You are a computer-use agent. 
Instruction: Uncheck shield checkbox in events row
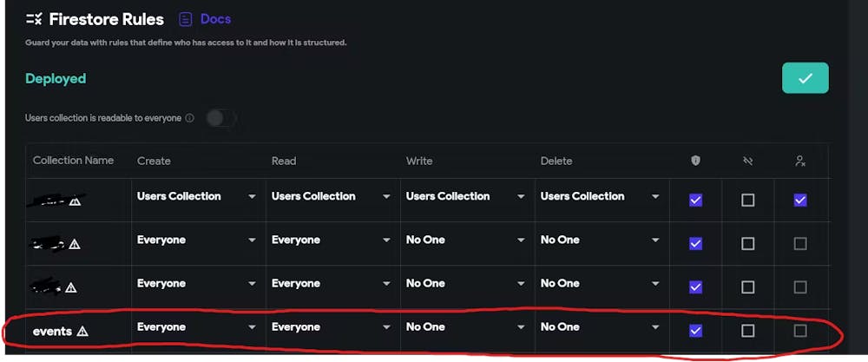point(695,331)
